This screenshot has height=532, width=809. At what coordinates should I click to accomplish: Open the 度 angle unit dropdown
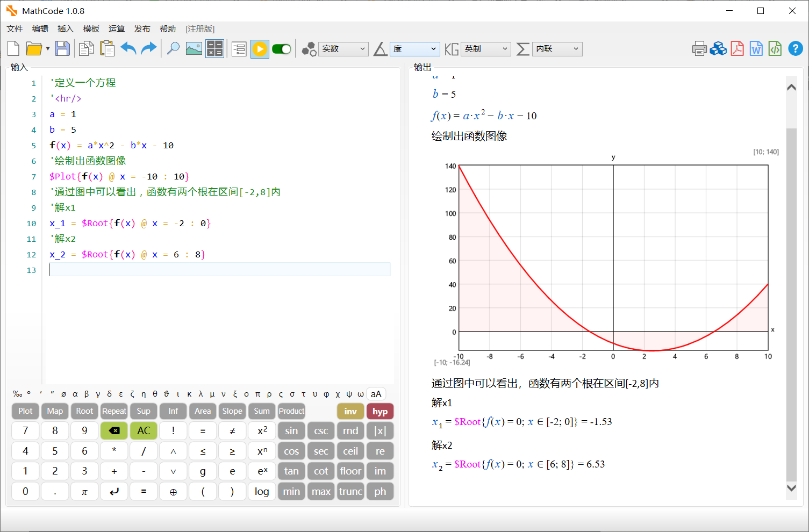(x=415, y=49)
